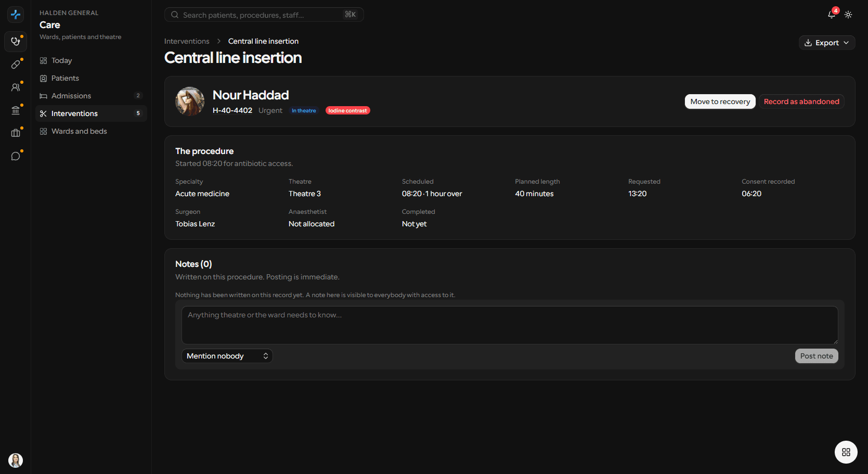Click the note text area
The height and width of the screenshot is (474, 868).
point(510,325)
